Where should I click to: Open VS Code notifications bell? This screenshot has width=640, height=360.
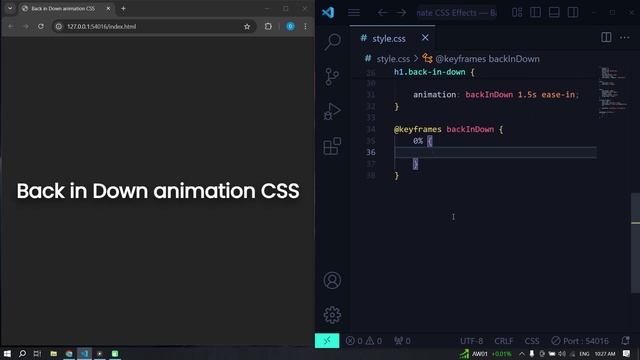(625, 340)
